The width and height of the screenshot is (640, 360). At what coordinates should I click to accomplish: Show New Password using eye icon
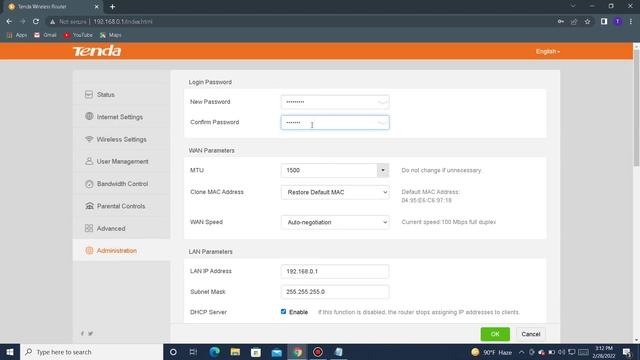382,102
